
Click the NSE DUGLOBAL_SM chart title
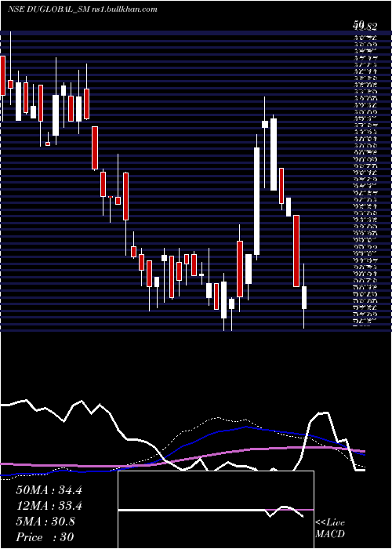[82, 9]
